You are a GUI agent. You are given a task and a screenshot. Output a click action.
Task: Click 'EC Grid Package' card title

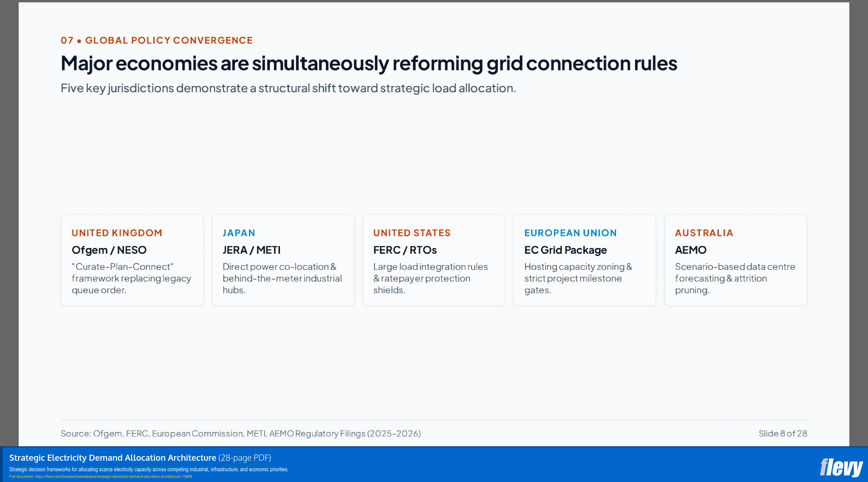pyautogui.click(x=565, y=250)
